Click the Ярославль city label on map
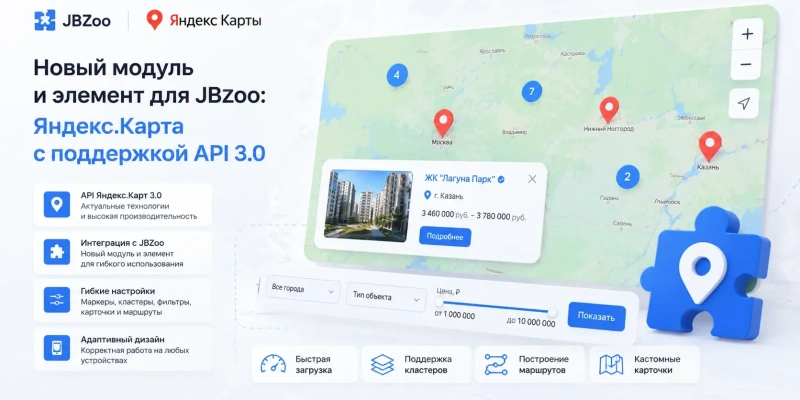 click(492, 51)
